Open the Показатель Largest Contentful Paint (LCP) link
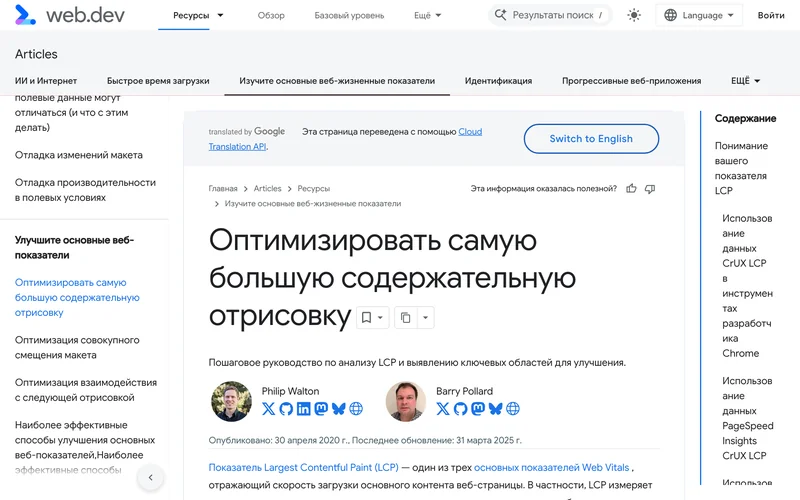This screenshot has height=500, width=800. pyautogui.click(x=304, y=467)
